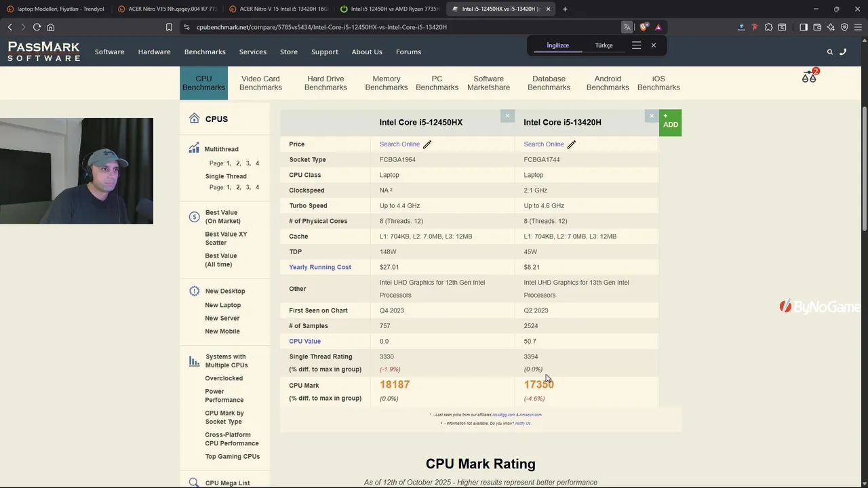This screenshot has height=488, width=868.
Task: Open the CPU Value link
Action: pyautogui.click(x=305, y=341)
